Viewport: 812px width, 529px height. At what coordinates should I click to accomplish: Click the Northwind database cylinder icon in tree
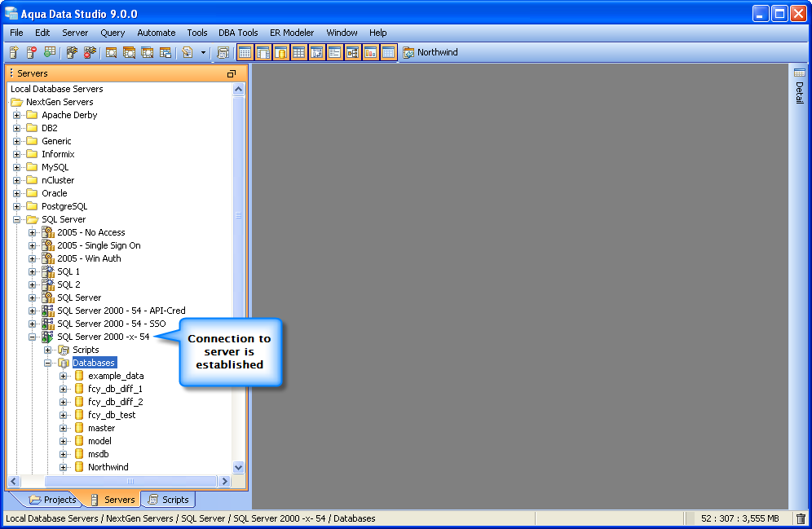coord(79,467)
